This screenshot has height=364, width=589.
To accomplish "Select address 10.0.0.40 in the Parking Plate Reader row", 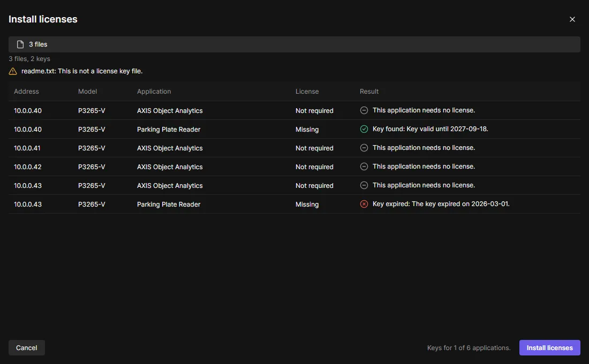I will [28, 129].
